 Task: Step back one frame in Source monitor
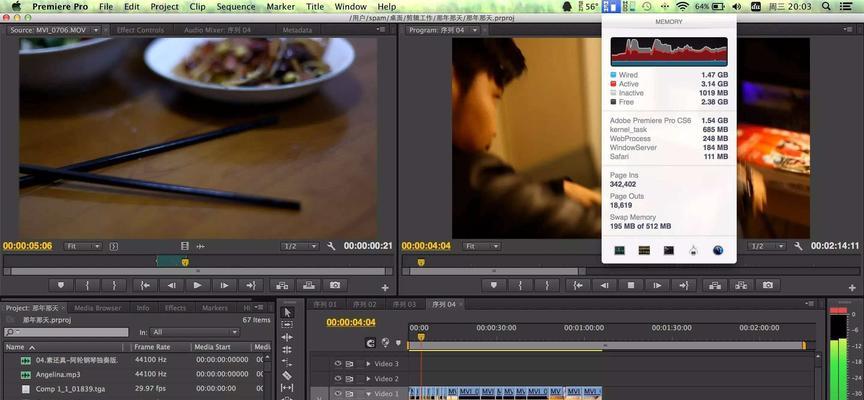(171, 285)
